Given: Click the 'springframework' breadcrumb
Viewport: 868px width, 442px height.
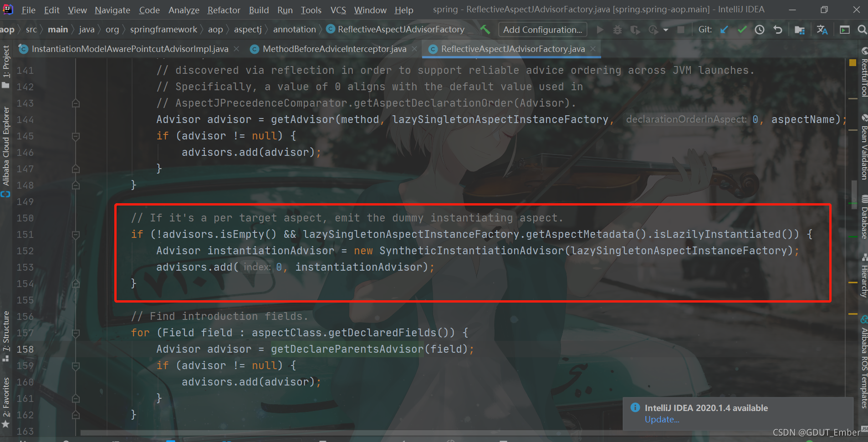Looking at the screenshot, I should click(x=163, y=30).
